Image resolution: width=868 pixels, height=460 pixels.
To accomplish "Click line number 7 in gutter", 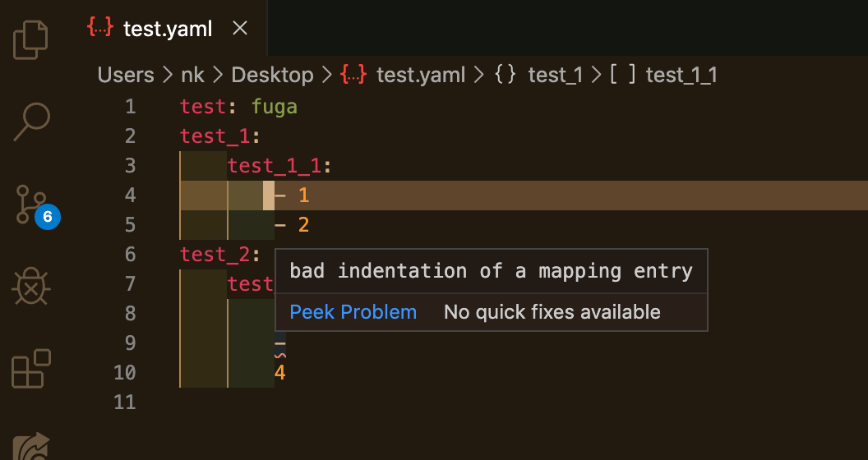I will click(130, 283).
